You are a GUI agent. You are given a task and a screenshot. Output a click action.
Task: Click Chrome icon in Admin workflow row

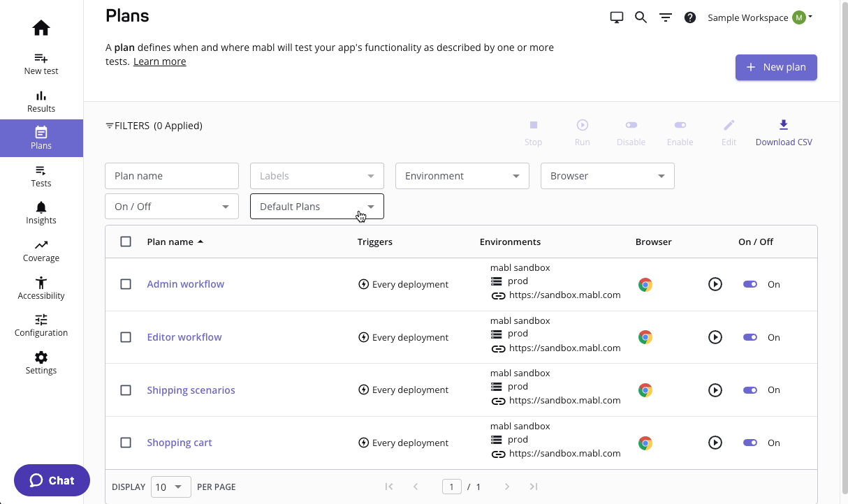point(645,285)
